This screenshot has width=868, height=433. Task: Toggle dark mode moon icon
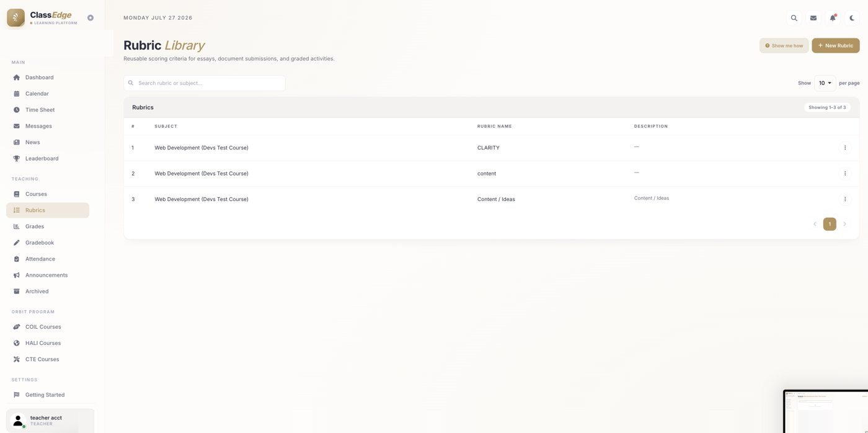[852, 18]
